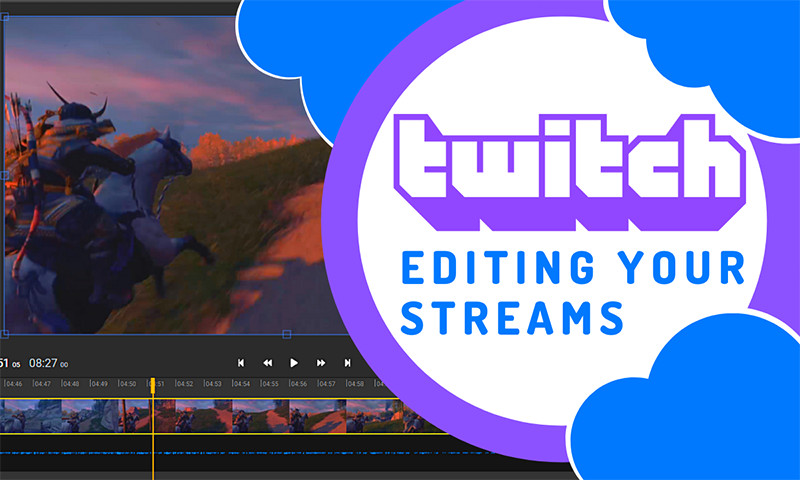This screenshot has width=800, height=480.
Task: Select the bottom-center transform handle of preview
Action: (287, 334)
